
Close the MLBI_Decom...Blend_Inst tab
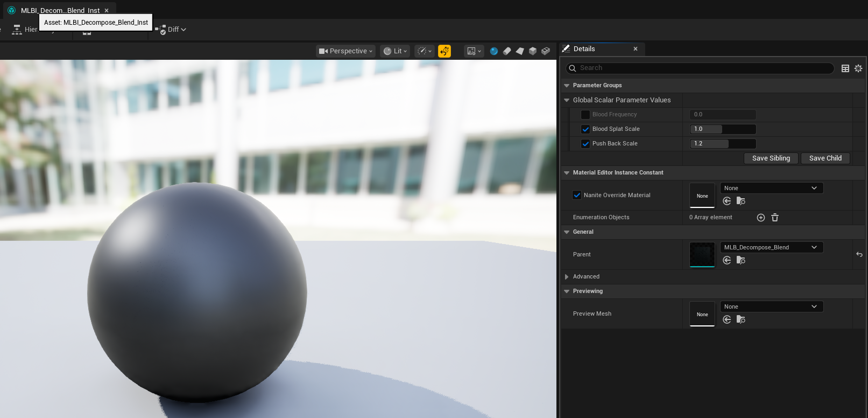[107, 10]
